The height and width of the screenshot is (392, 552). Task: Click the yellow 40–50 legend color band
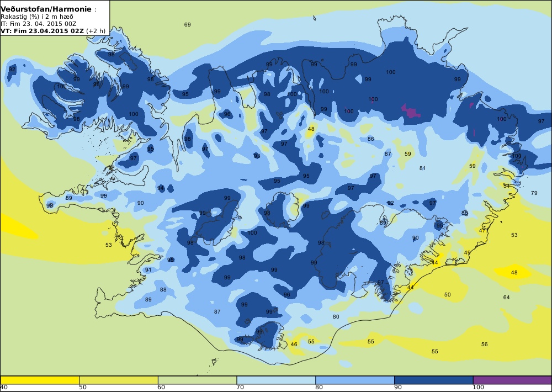[40, 380]
